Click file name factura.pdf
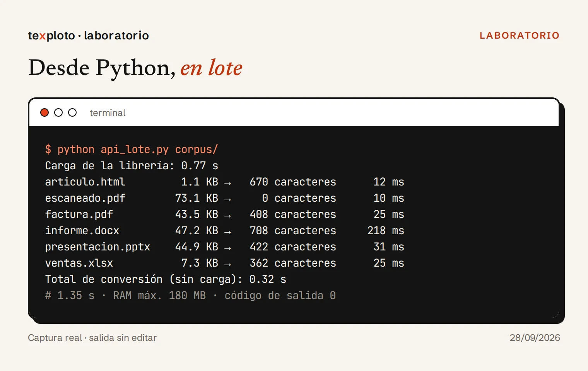The width and height of the screenshot is (588, 371). click(x=79, y=214)
